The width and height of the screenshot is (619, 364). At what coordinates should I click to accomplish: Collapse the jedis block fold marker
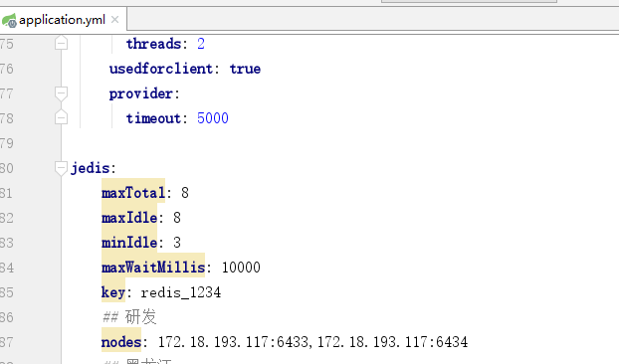[61, 168]
